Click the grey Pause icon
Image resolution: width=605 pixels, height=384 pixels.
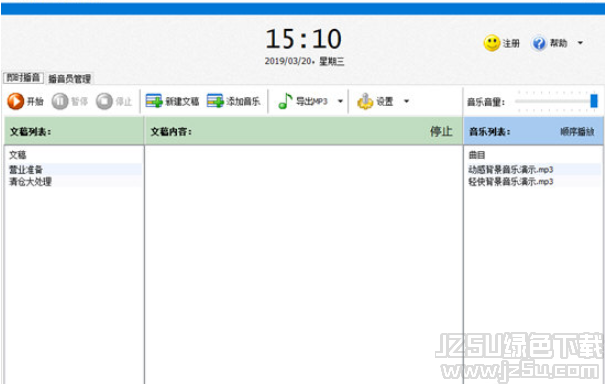[60, 101]
